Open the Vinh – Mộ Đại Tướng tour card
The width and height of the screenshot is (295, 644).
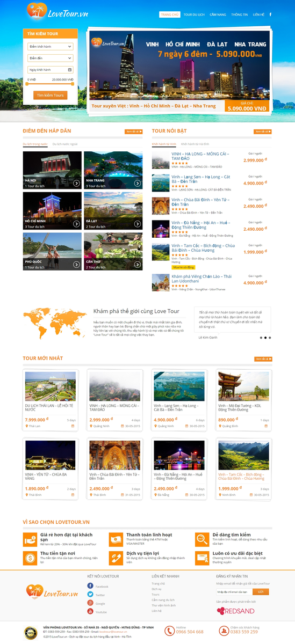tap(243, 400)
